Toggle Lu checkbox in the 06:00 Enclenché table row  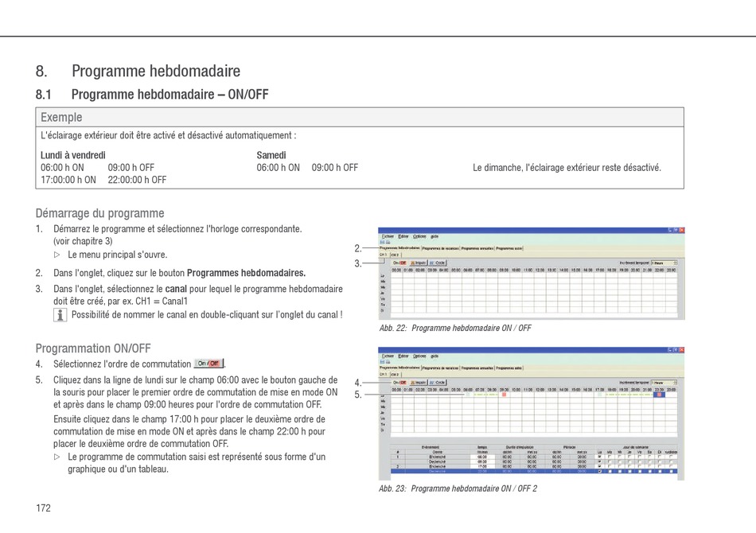[600, 457]
